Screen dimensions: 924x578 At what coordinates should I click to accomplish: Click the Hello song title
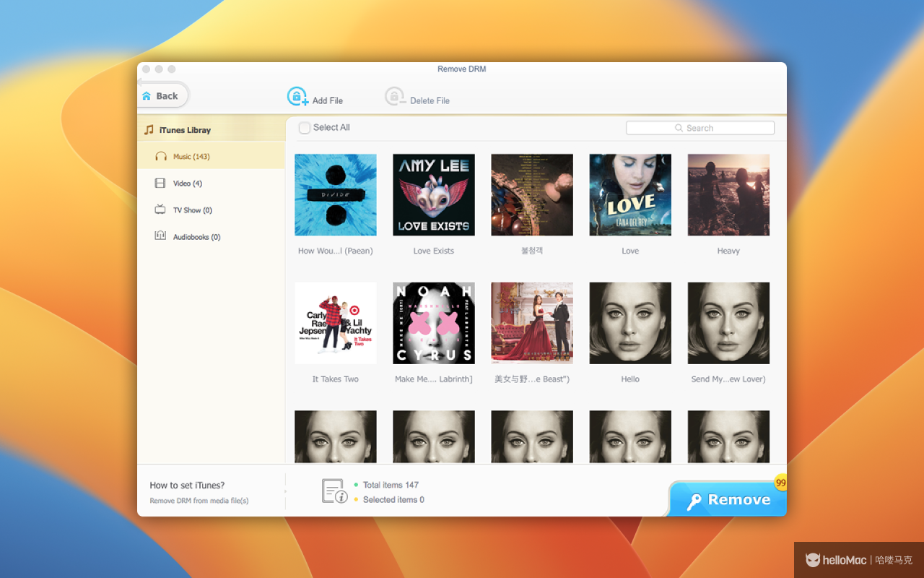[630, 379]
